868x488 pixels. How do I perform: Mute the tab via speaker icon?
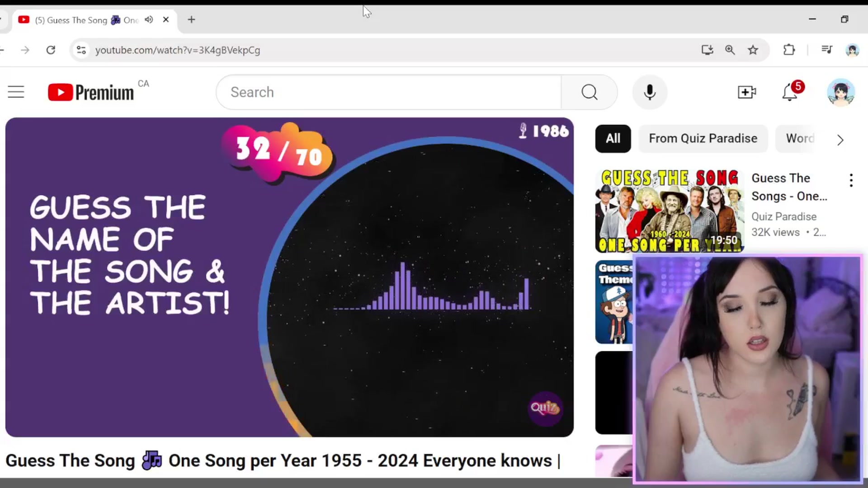pos(149,19)
